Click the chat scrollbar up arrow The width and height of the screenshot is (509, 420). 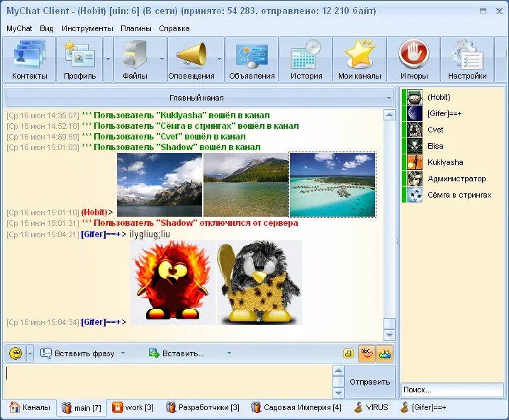click(389, 115)
